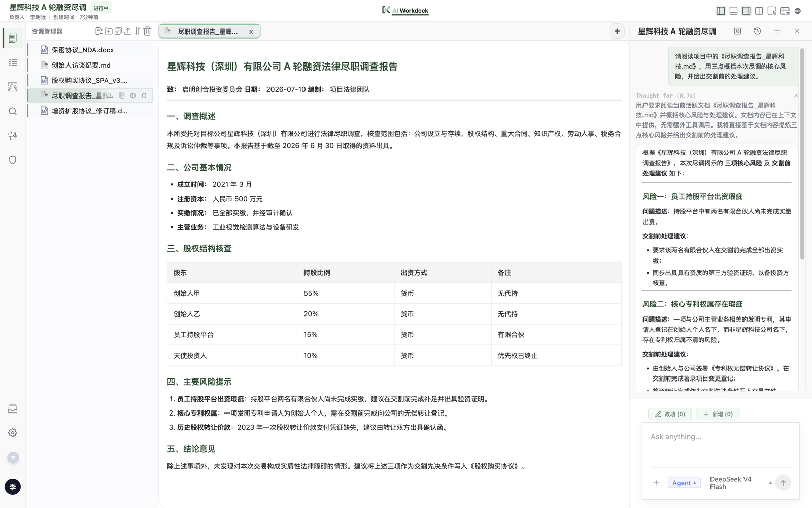Click the region-select screenshot icon

pos(772,11)
